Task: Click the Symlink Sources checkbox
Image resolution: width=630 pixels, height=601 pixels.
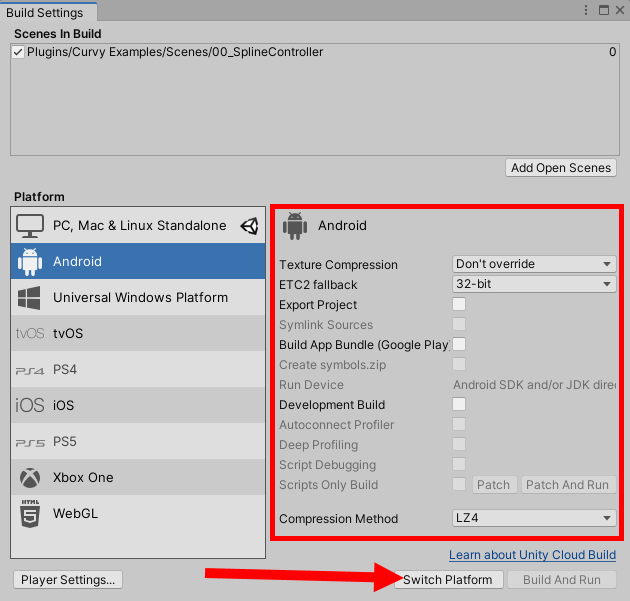Action: coord(459,324)
